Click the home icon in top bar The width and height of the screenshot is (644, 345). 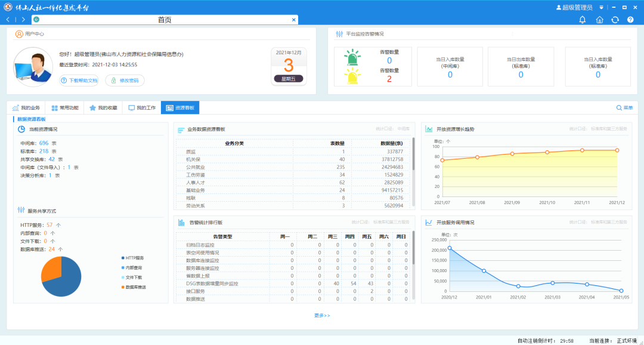[599, 20]
